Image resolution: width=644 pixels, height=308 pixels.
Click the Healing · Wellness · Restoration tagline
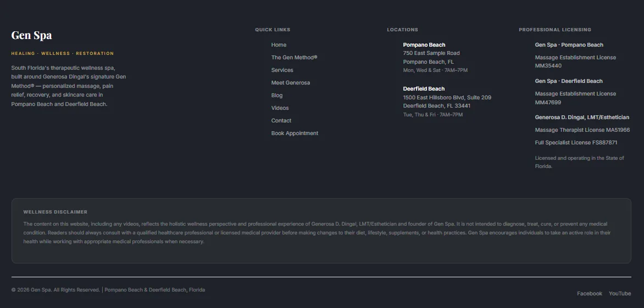click(63, 53)
